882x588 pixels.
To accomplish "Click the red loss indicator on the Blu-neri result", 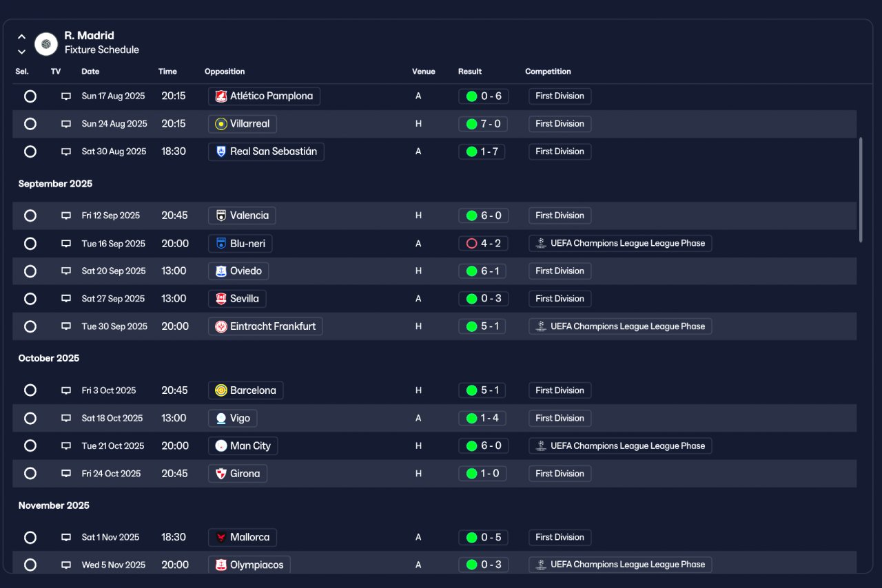I will [472, 243].
